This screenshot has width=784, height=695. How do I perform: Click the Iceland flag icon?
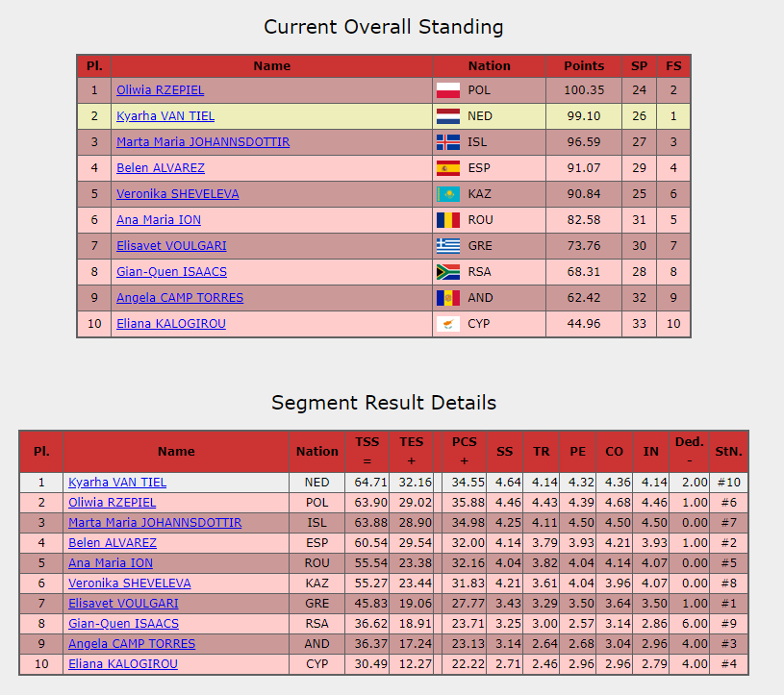448,142
